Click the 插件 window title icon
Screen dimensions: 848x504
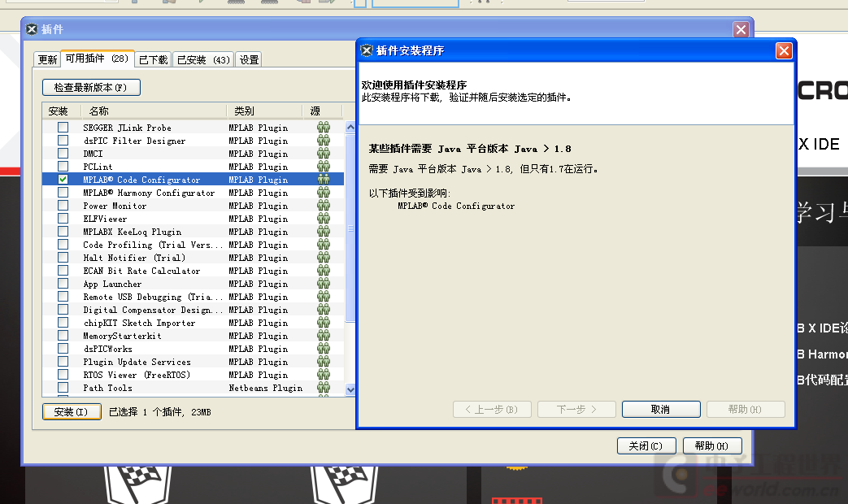(x=32, y=29)
